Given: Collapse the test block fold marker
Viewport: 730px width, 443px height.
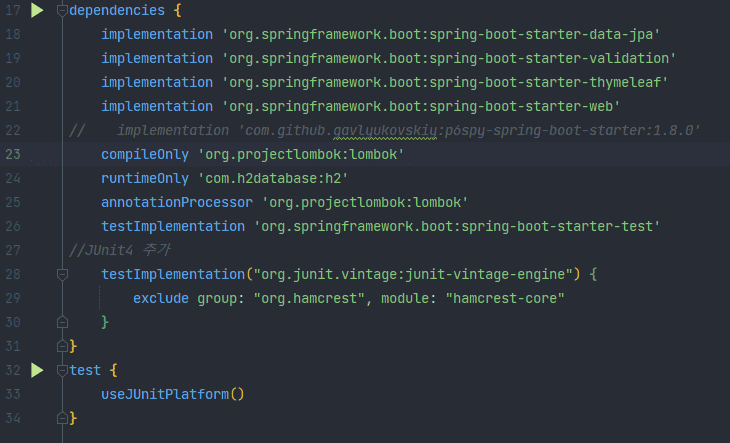Looking at the screenshot, I should (x=62, y=370).
